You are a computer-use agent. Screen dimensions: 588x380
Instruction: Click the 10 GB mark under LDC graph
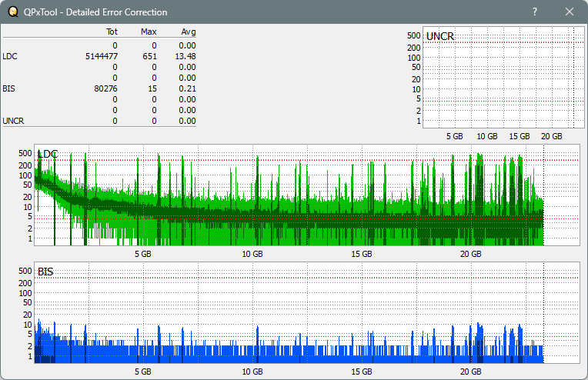(252, 254)
